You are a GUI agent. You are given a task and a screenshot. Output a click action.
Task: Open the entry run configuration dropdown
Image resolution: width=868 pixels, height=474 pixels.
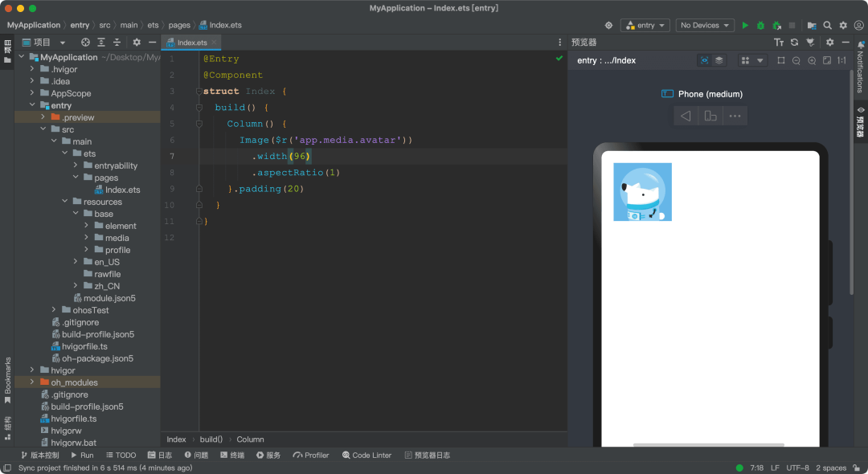point(645,26)
